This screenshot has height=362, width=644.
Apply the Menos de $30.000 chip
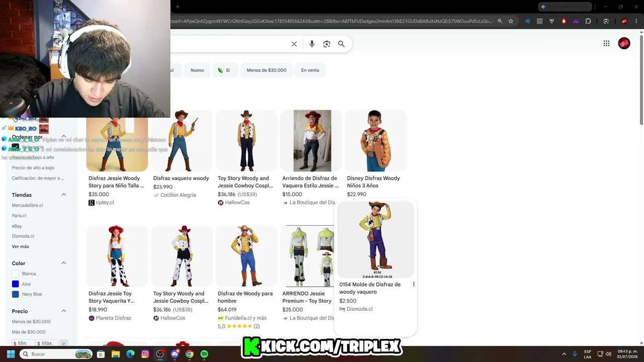267,70
